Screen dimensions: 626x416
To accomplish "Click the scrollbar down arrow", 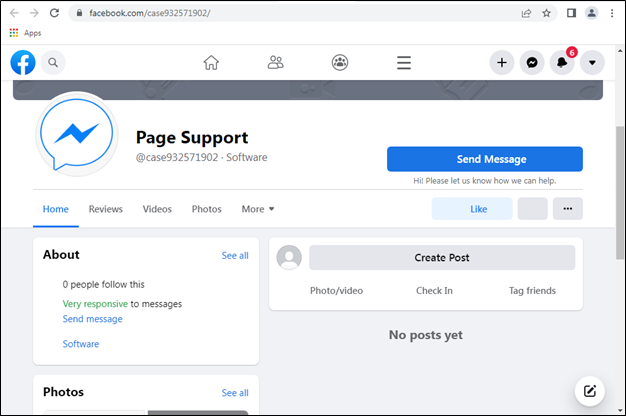I will coord(620,410).
